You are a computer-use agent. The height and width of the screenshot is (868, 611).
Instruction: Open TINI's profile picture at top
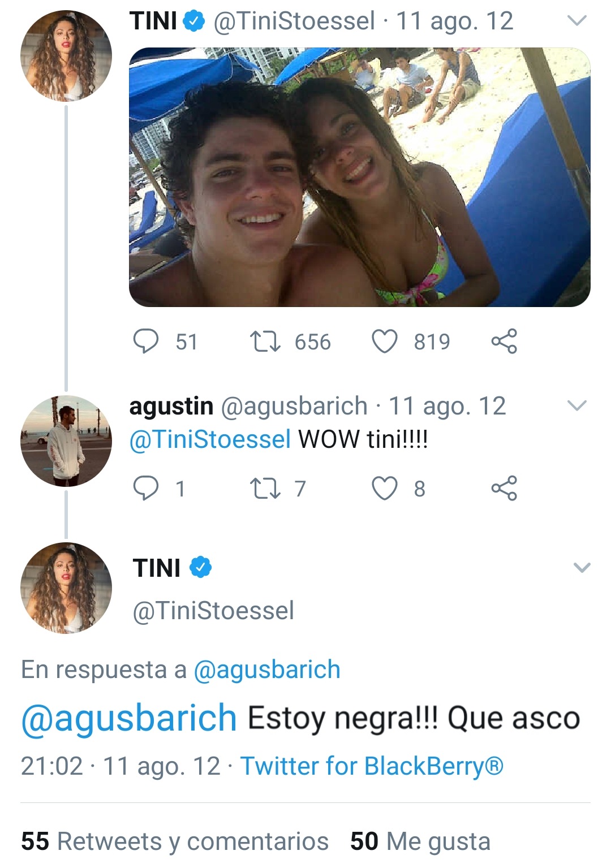click(66, 55)
